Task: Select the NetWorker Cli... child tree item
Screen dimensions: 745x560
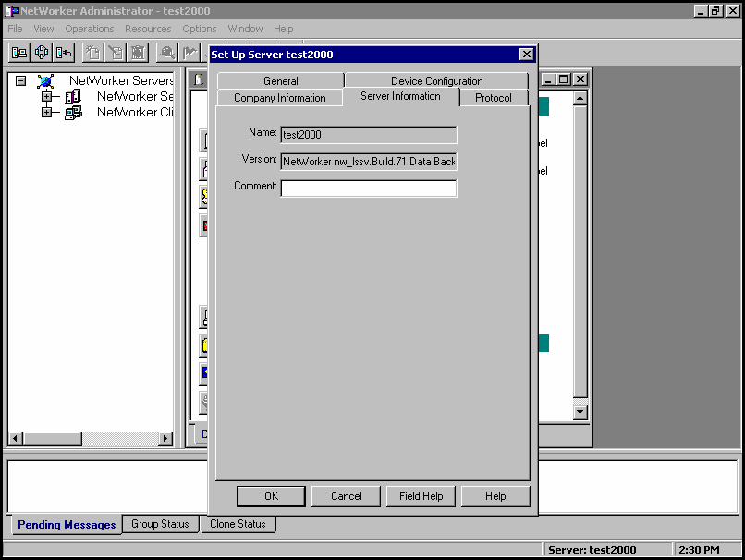Action: point(135,112)
